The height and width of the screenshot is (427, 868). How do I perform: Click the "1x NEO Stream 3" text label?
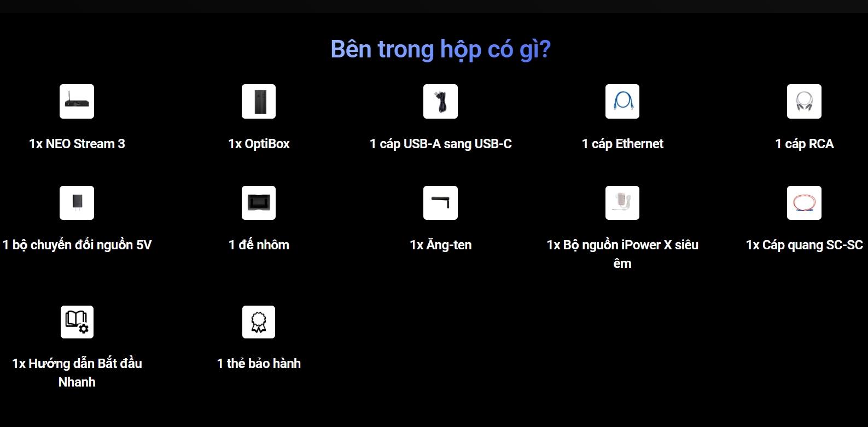click(x=77, y=144)
